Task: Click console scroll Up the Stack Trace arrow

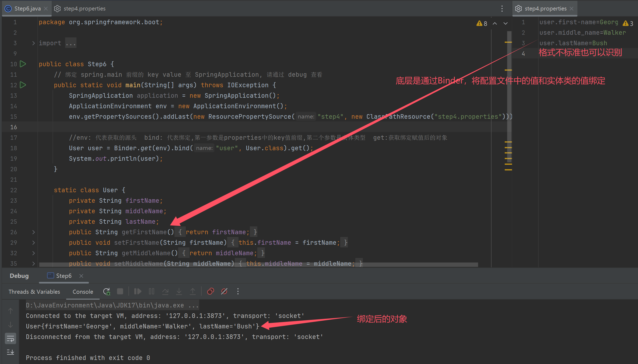Action: 10,311
